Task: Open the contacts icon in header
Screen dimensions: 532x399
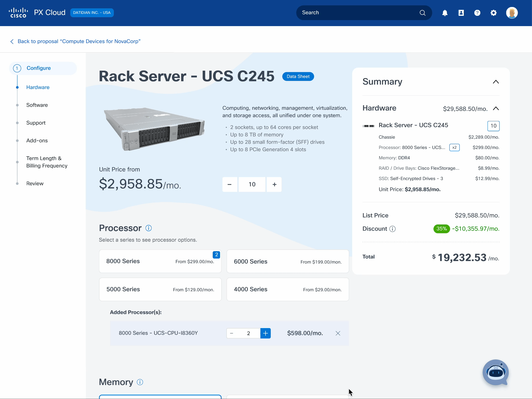Action: coord(461,13)
